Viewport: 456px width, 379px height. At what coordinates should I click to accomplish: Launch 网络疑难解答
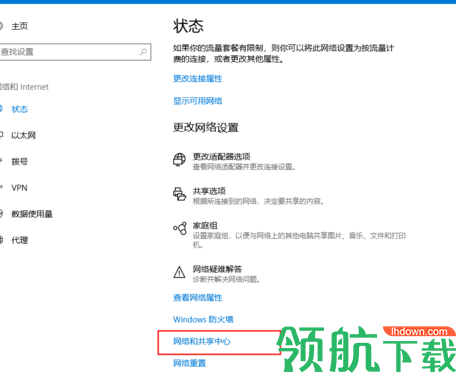(x=217, y=269)
